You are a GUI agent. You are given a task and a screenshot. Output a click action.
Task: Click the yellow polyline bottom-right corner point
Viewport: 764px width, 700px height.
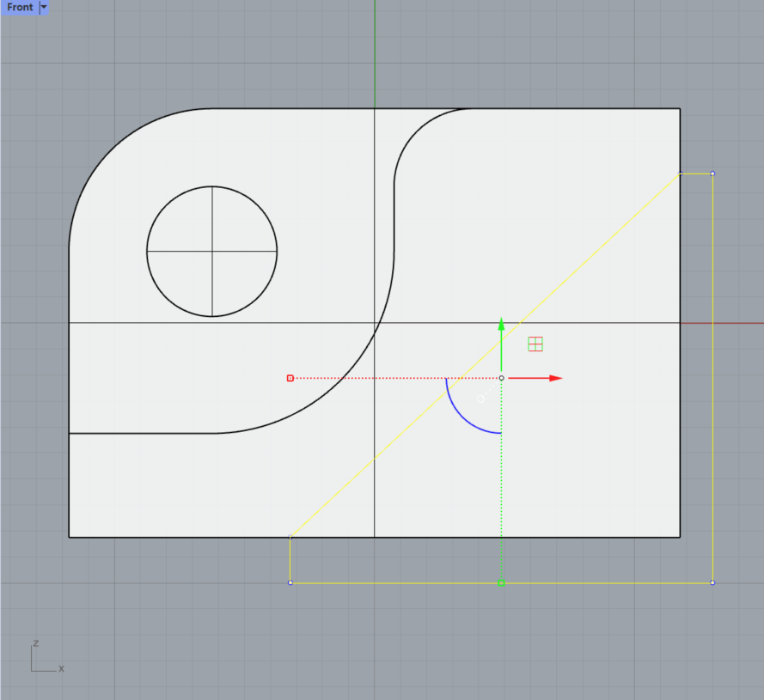point(712,582)
